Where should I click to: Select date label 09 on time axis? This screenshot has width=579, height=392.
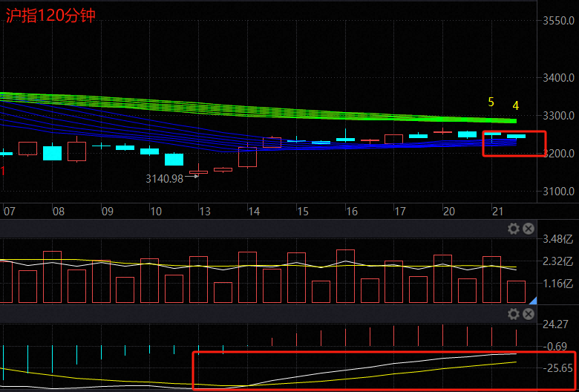[x=107, y=212]
